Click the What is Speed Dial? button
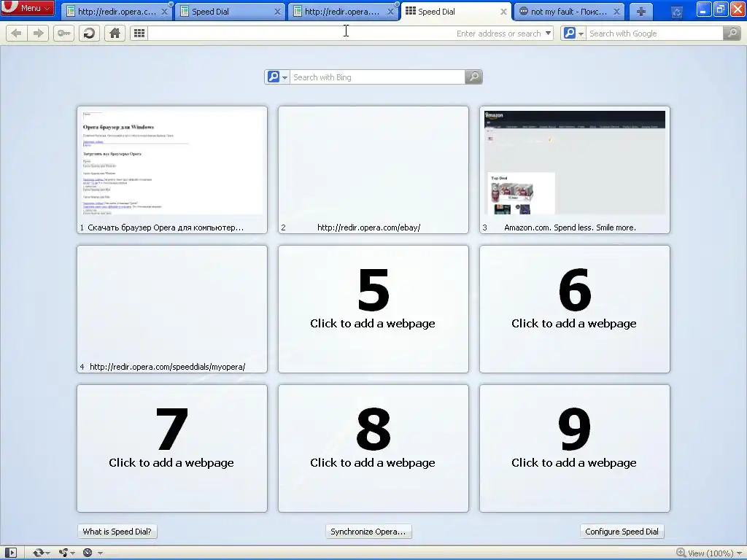Image resolution: width=747 pixels, height=560 pixels. coord(117,532)
